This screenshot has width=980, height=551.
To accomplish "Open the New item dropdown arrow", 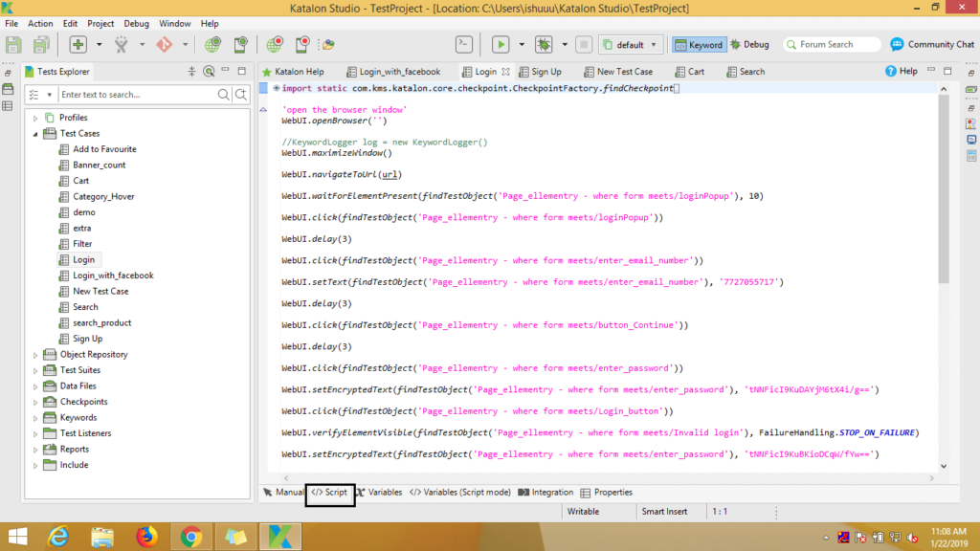I will (99, 44).
